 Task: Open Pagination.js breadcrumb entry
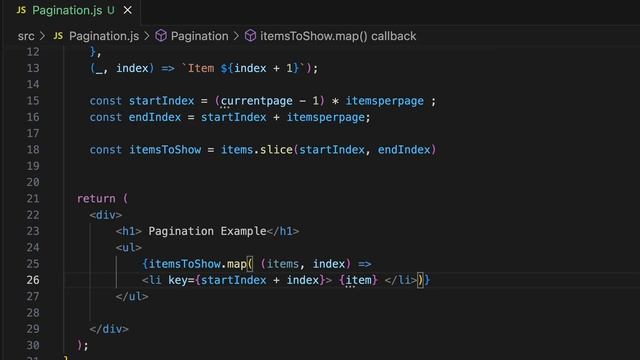point(104,36)
